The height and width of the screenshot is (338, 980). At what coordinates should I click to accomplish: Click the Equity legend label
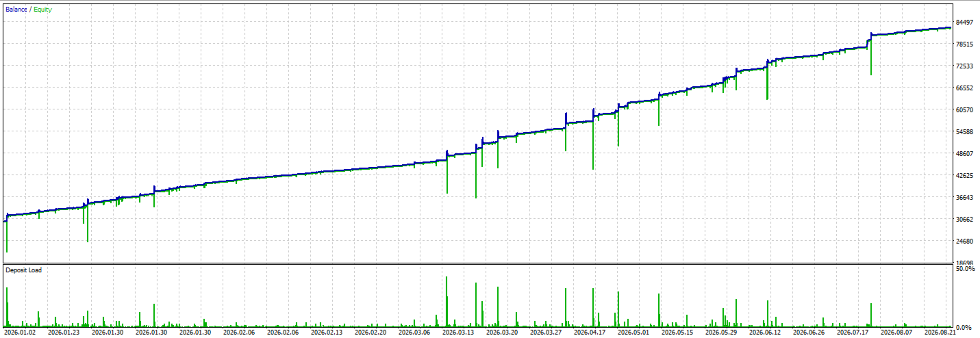[x=42, y=10]
